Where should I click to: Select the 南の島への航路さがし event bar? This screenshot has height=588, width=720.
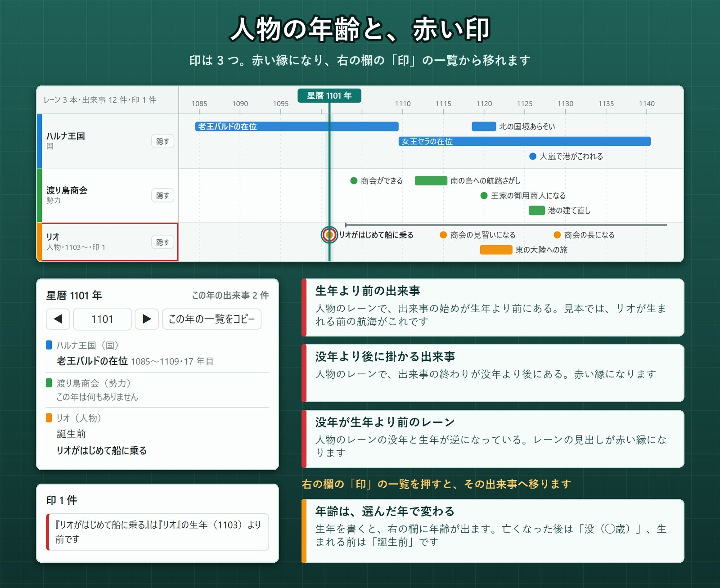(x=431, y=180)
